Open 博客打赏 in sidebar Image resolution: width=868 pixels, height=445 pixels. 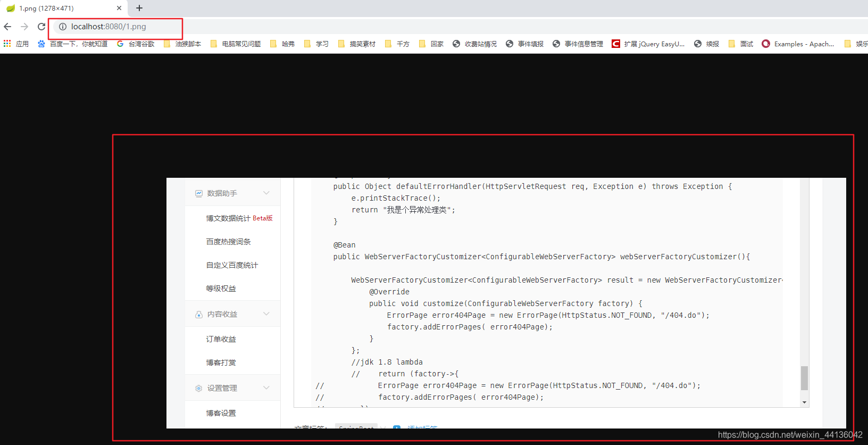(221, 362)
